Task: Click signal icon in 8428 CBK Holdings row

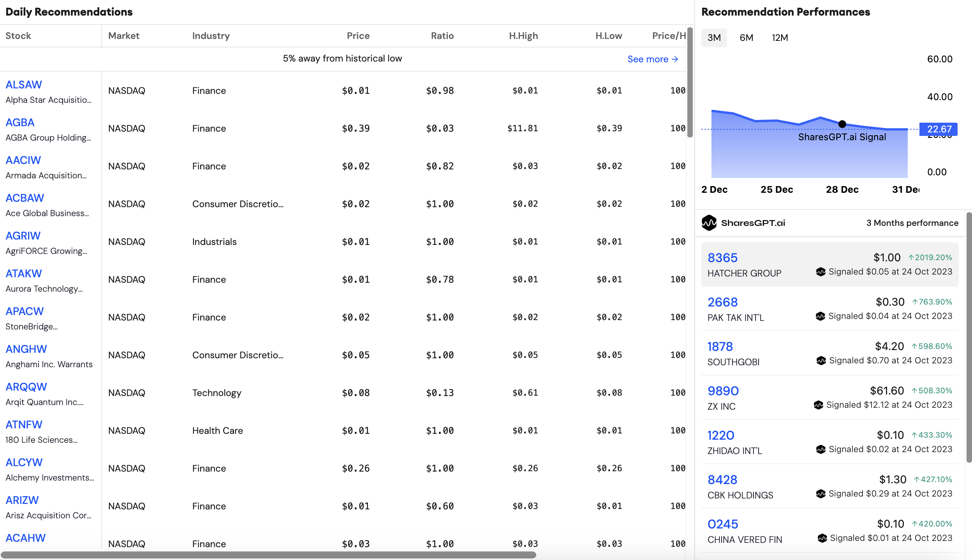Action: click(x=821, y=494)
